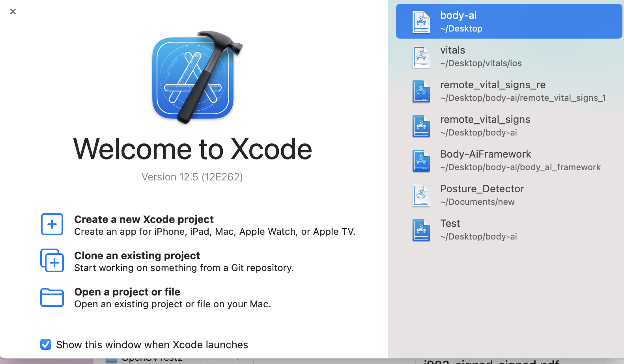Image resolution: width=624 pixels, height=364 pixels.
Task: Uncheck Show this window when Xcode launches
Action: pos(46,344)
